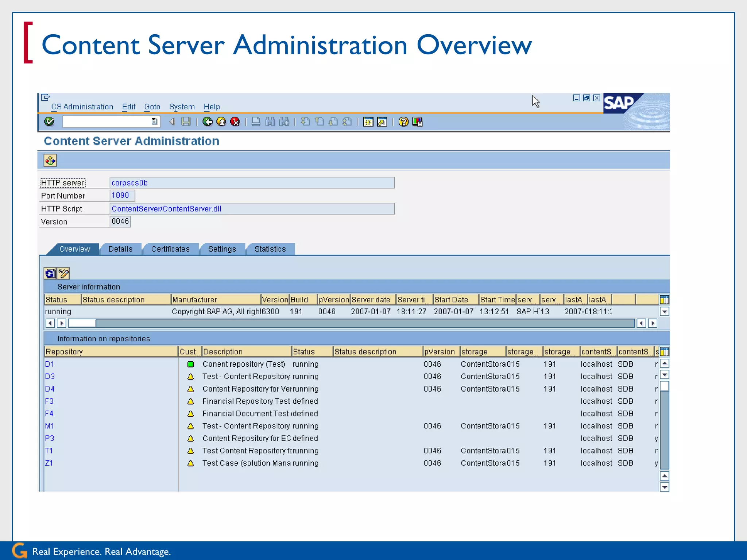Open repository D1 link

click(x=50, y=364)
